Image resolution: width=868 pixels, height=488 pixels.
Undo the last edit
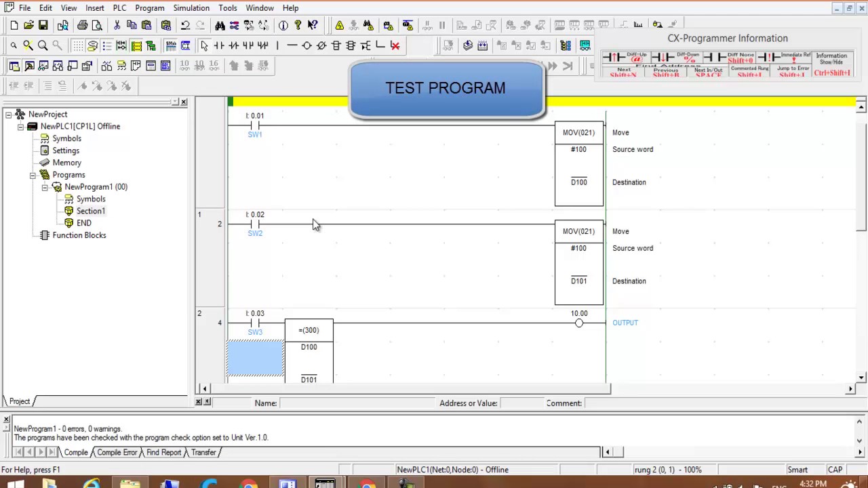pyautogui.click(x=185, y=26)
